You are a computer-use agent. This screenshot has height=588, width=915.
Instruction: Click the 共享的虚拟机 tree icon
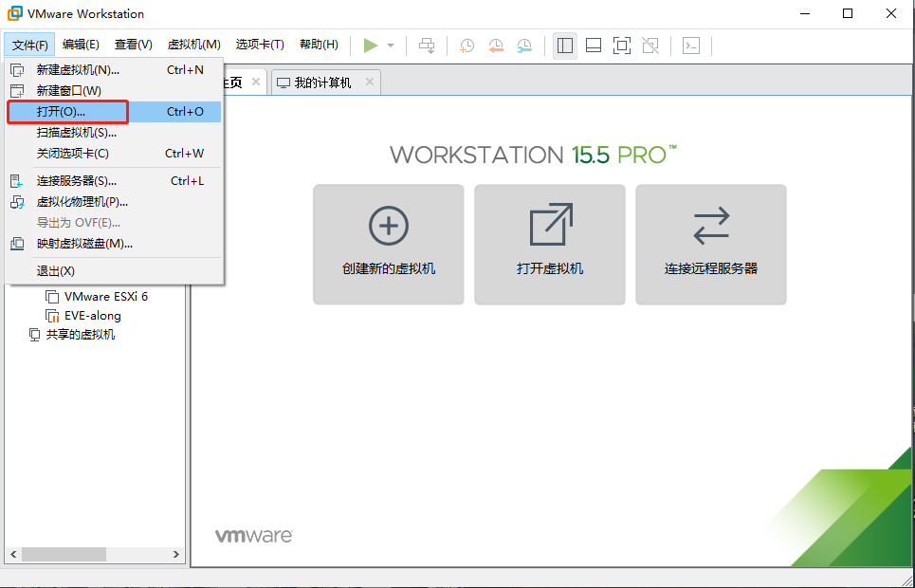coord(34,335)
